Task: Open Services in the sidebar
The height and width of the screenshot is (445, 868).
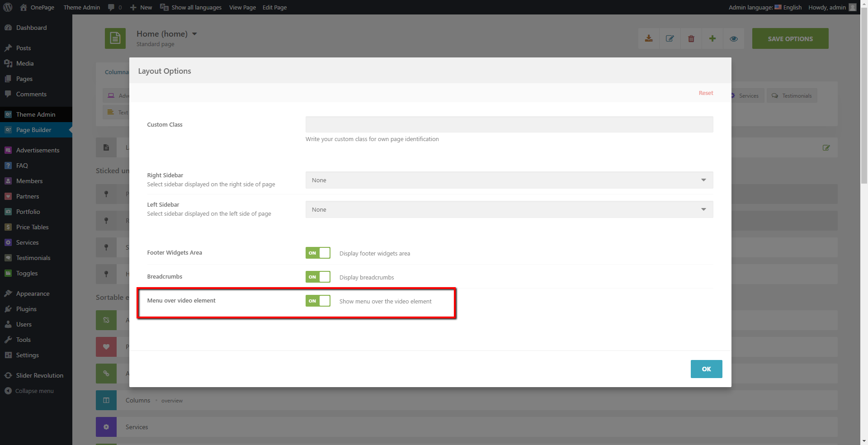Action: click(x=36, y=242)
